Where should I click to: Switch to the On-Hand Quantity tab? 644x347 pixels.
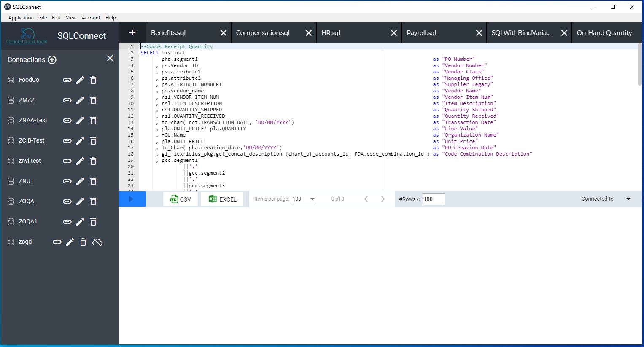[x=604, y=33]
